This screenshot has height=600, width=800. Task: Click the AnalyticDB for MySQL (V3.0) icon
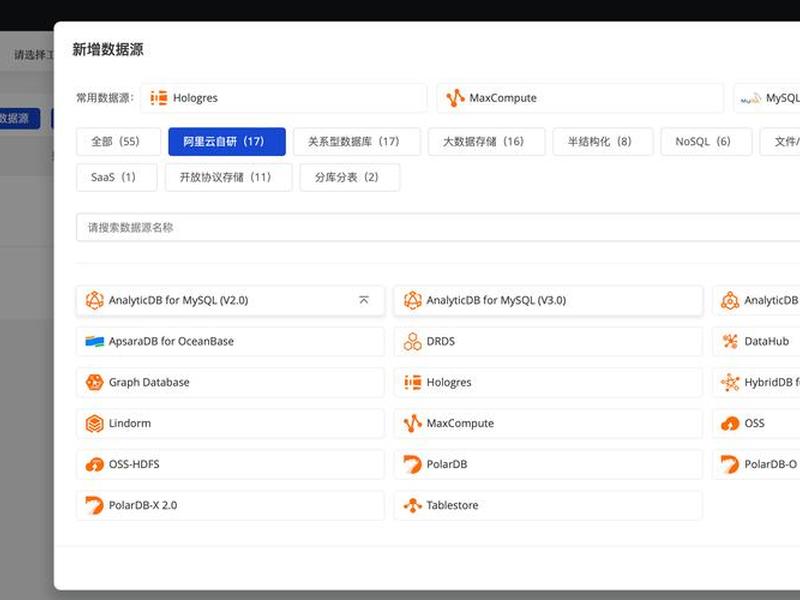pos(413,301)
